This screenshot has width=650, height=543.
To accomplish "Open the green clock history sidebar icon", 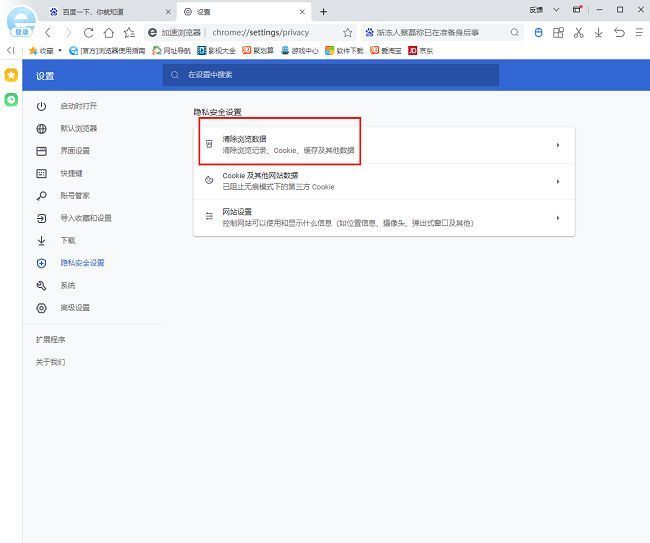I will point(11,100).
